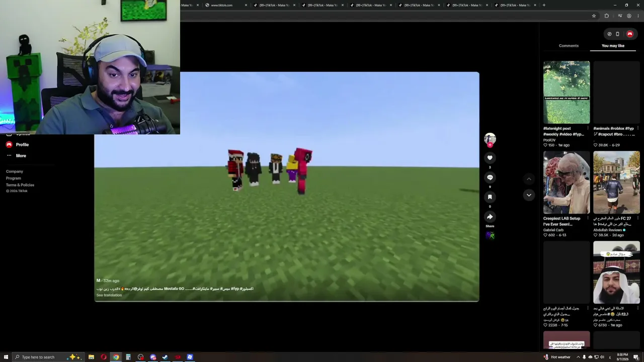The image size is (644, 362).
Task: Open the FC 27 football video thumbnail
Action: [x=616, y=183]
